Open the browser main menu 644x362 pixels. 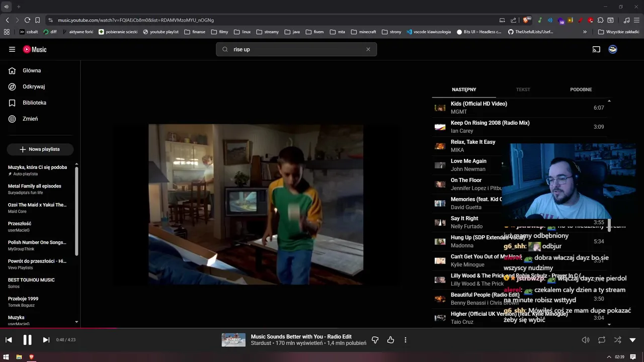coord(636,20)
